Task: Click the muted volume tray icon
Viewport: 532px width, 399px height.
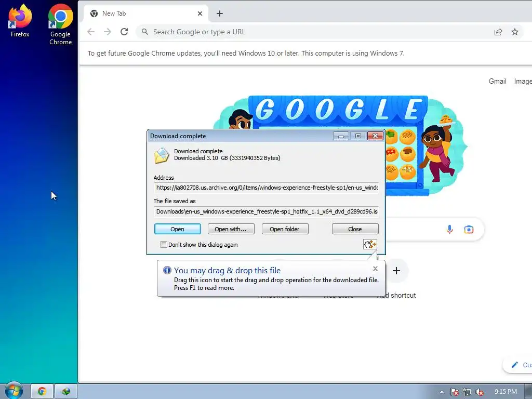Action: pos(480,392)
